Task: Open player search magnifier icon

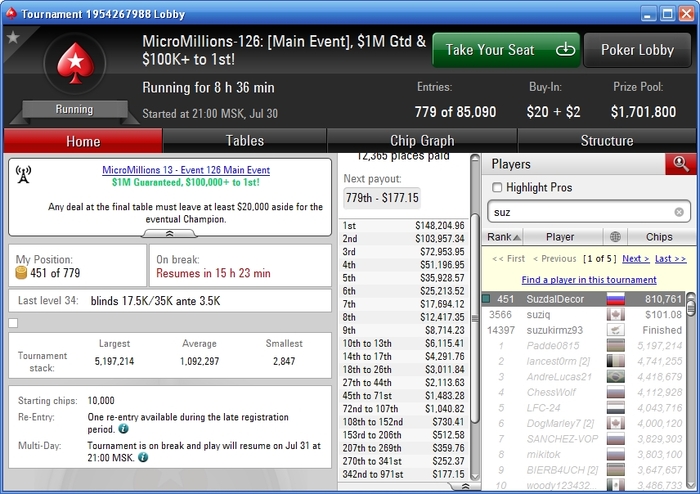Action: (680, 164)
